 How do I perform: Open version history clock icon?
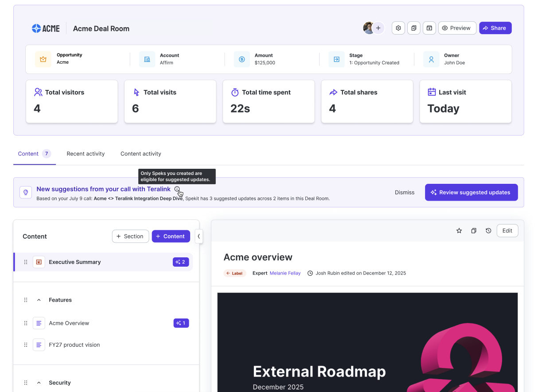tap(488, 231)
